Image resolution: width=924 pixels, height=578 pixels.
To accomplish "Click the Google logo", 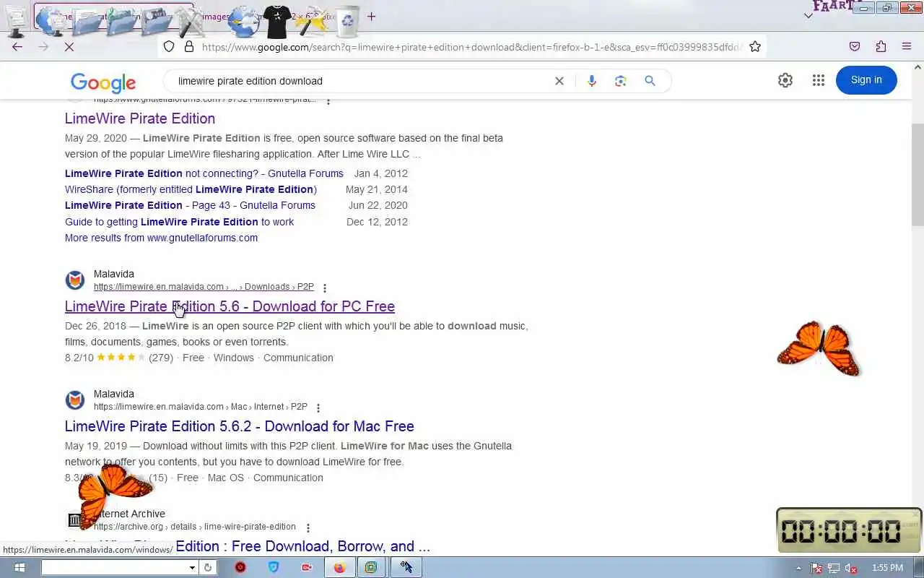I will 103,82.
